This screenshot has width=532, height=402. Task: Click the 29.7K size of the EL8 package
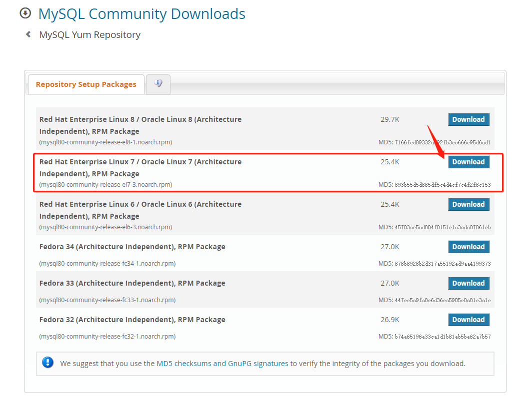[390, 119]
